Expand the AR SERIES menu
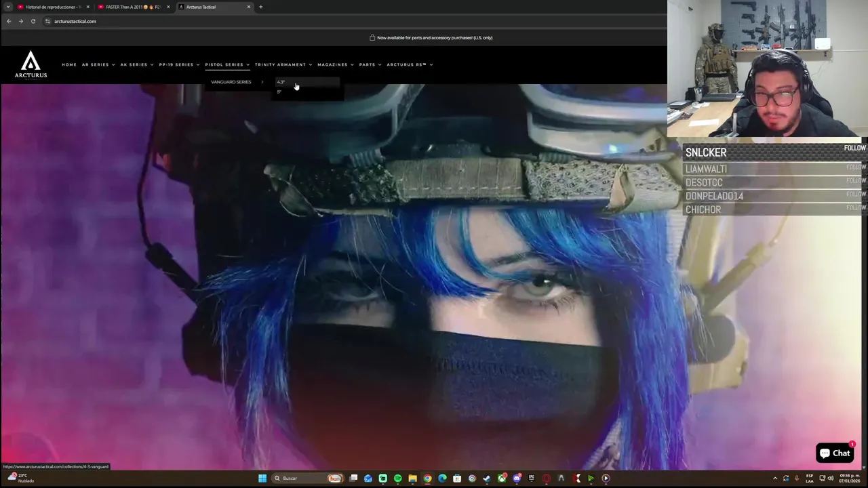 click(98, 64)
